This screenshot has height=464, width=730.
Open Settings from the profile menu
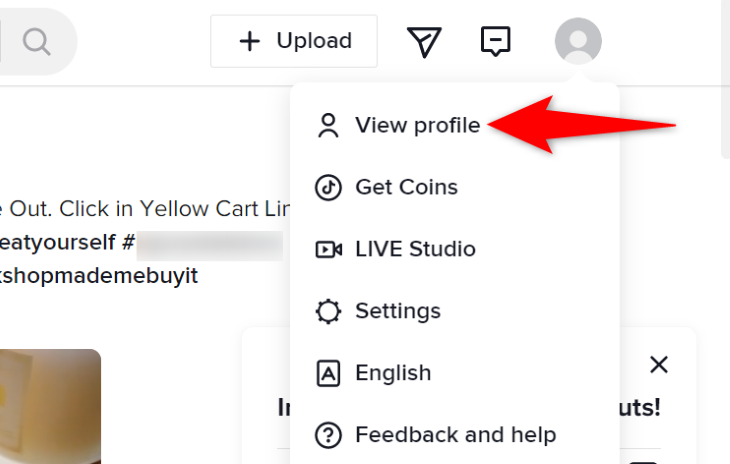(x=398, y=311)
